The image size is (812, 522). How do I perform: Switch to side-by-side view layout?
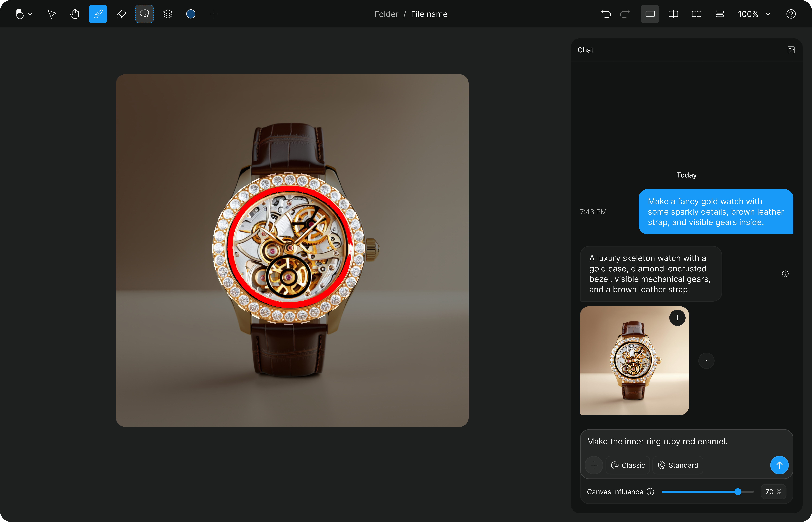pyautogui.click(x=696, y=14)
